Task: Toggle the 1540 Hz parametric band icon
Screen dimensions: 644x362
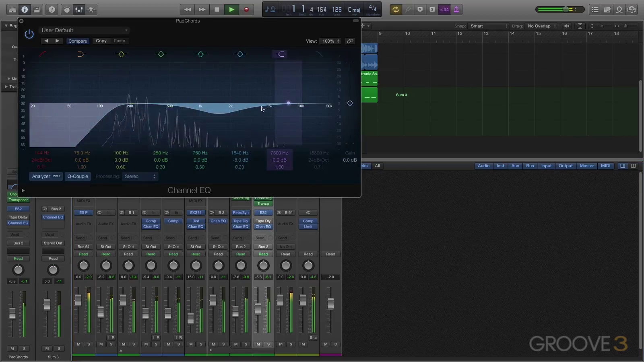Action: [240, 54]
